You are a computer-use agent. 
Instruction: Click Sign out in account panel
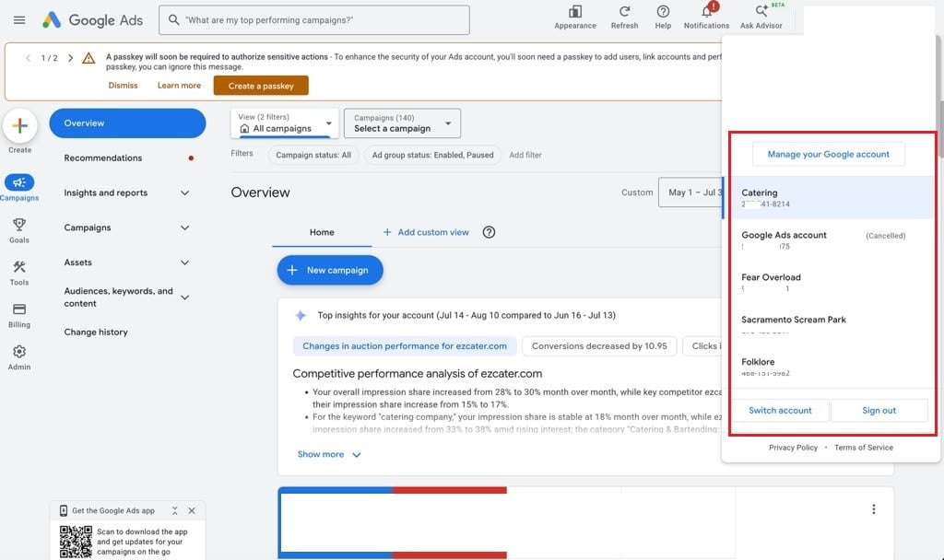point(879,410)
